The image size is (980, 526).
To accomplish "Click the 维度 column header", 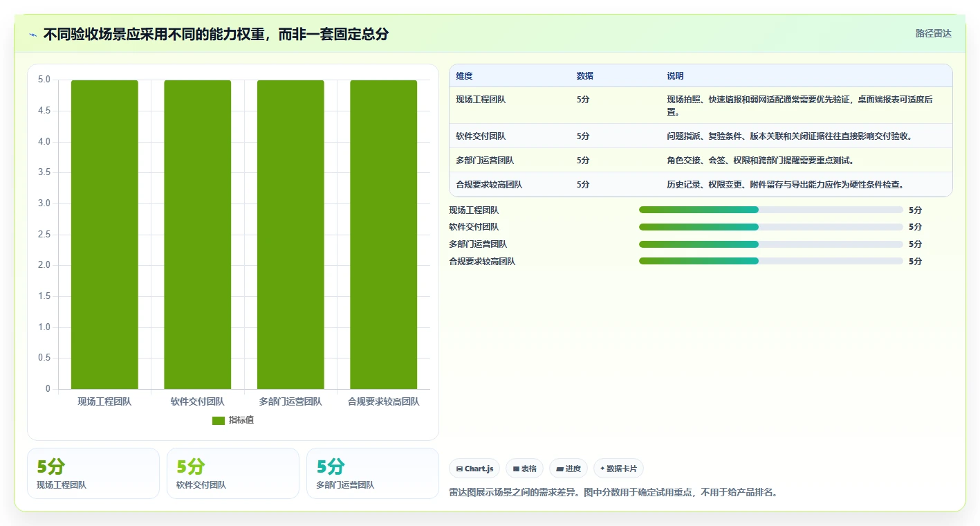I will click(x=465, y=76).
